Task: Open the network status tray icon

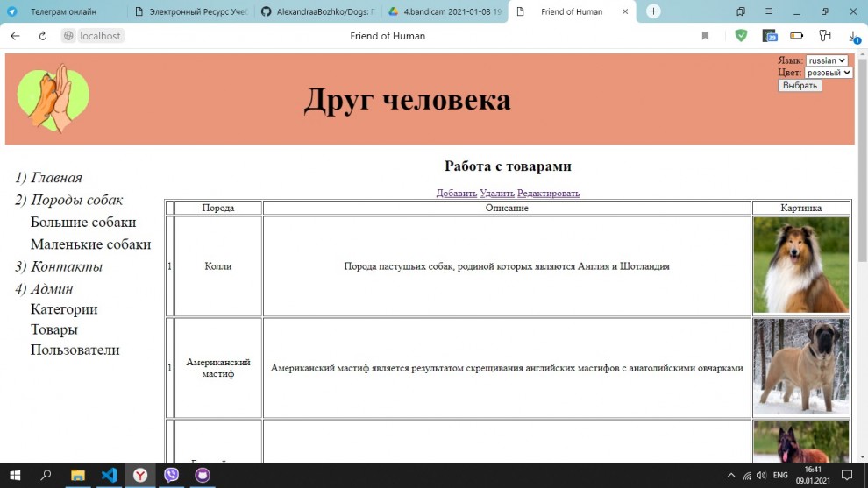Action: coord(747,475)
